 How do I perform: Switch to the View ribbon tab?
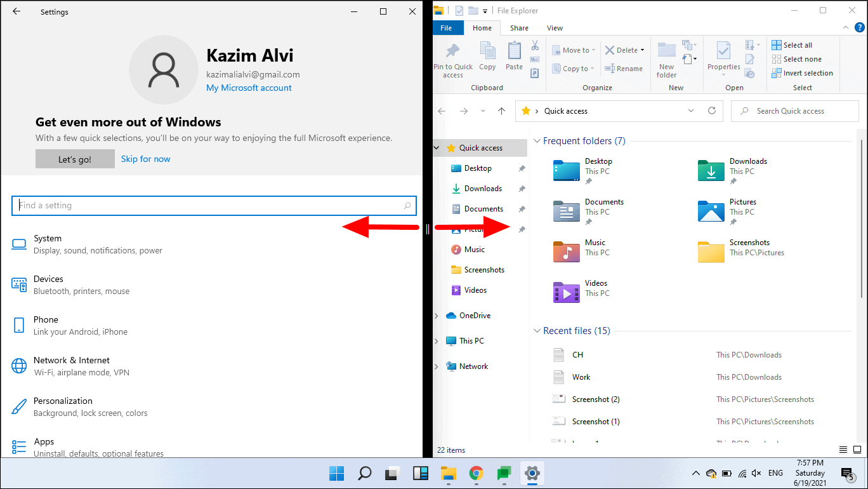(x=555, y=28)
